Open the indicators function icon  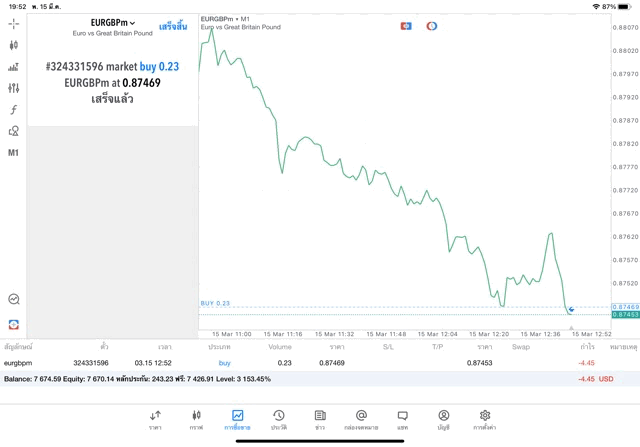click(x=13, y=109)
